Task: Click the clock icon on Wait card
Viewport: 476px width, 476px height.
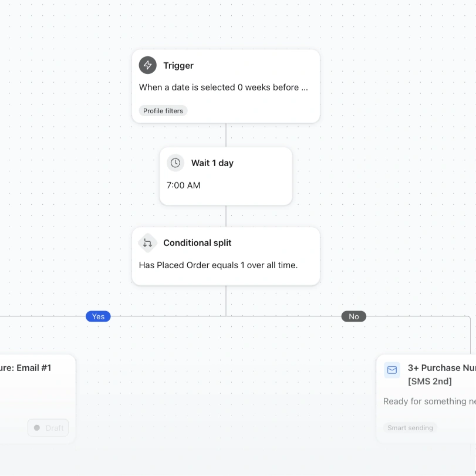Action: [175, 163]
